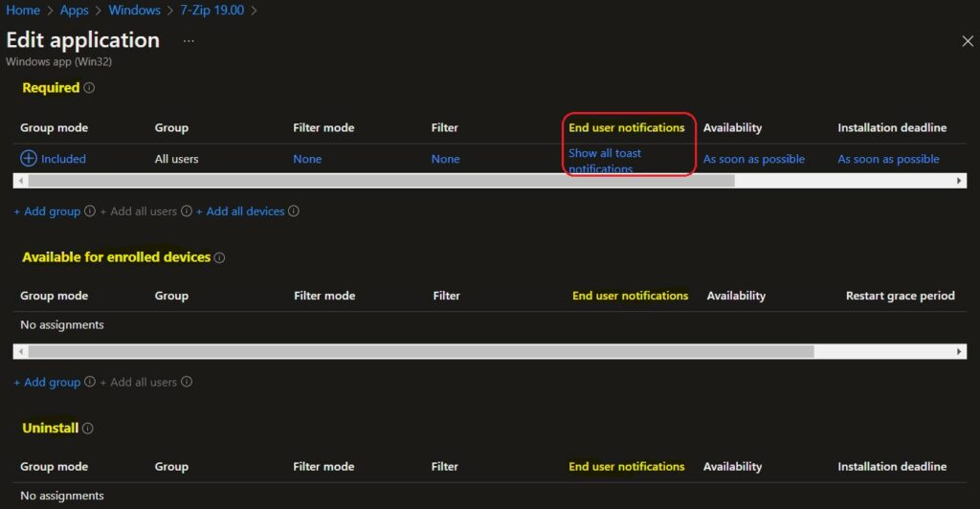Show info for the Uninstall section
This screenshot has height=509, width=980.
point(88,429)
